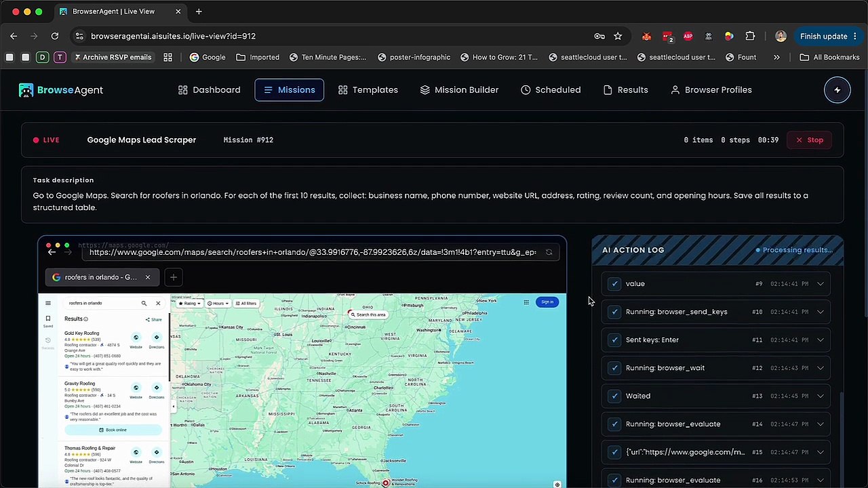The height and width of the screenshot is (488, 868).
Task: Expand log entry #9 'value'
Action: click(x=821, y=284)
